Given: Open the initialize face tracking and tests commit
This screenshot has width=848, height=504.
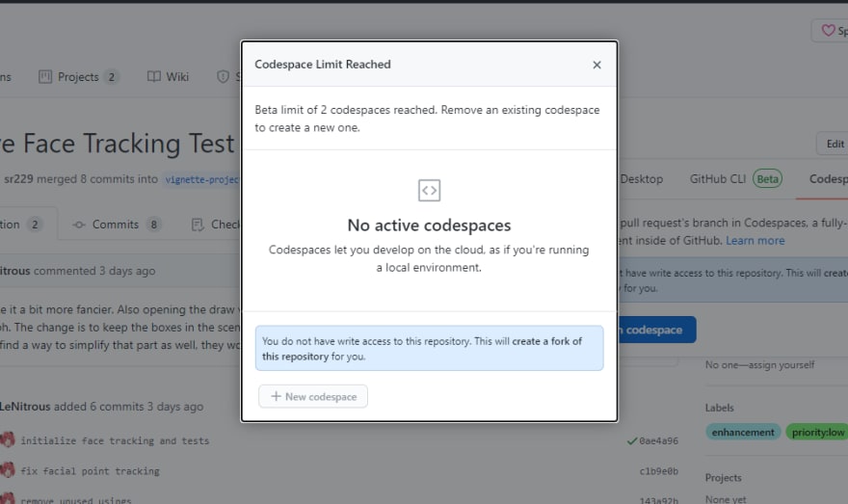Looking at the screenshot, I should (x=115, y=440).
